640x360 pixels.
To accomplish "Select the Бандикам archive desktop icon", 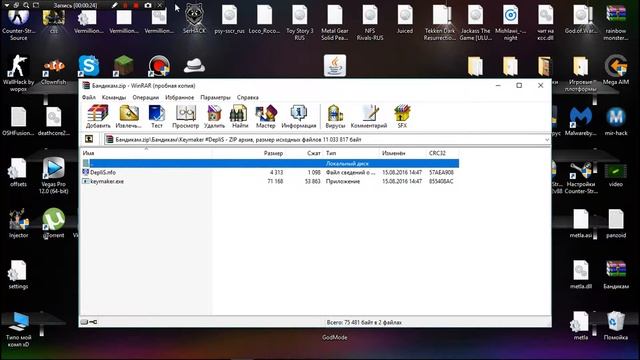I will click(616, 275).
